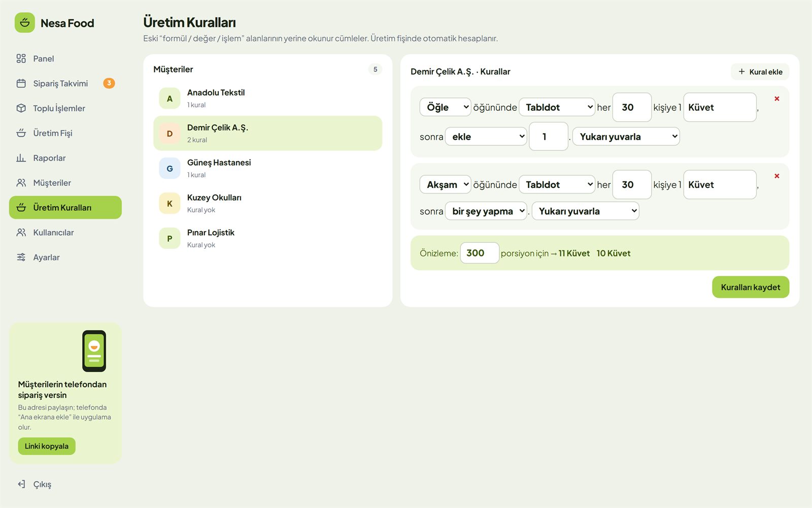Viewport: 812px width, 508px height.
Task: Delete the Öğle rule with red X
Action: [x=777, y=99]
